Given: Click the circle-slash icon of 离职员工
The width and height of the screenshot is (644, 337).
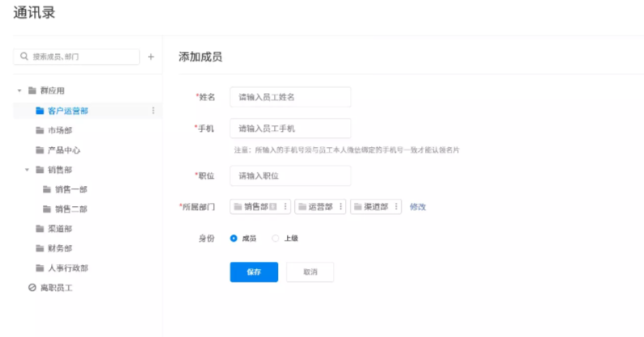Looking at the screenshot, I should pyautogui.click(x=32, y=288).
